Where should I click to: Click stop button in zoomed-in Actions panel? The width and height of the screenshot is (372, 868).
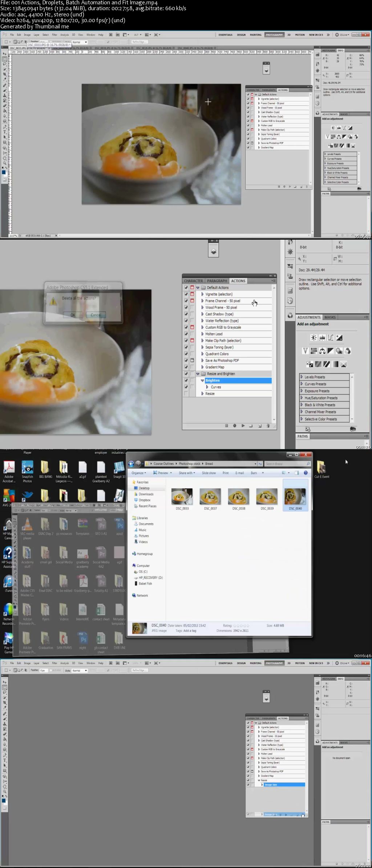226,425
